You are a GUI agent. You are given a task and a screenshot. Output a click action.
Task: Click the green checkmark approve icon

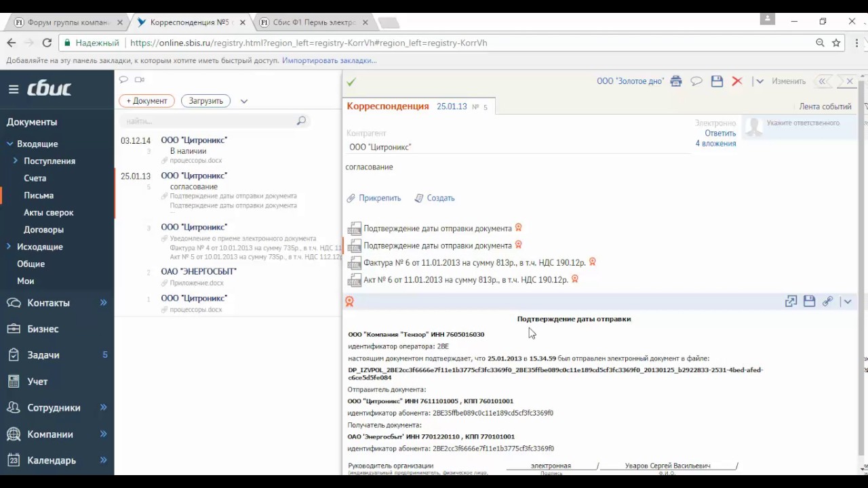click(x=351, y=82)
